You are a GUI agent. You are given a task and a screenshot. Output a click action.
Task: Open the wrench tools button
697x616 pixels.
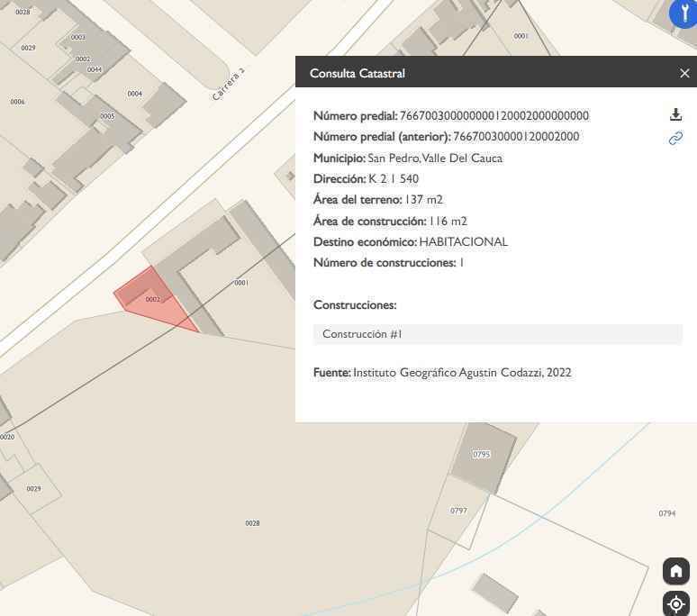tap(683, 14)
